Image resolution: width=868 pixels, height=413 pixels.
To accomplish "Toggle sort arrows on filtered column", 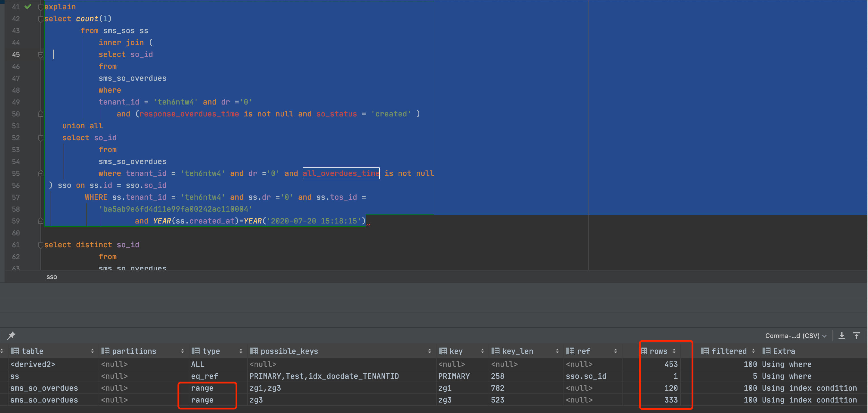I will point(753,351).
